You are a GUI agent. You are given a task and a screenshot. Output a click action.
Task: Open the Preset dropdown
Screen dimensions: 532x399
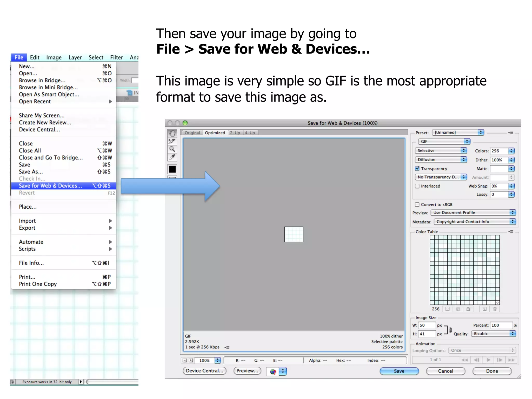pyautogui.click(x=458, y=132)
